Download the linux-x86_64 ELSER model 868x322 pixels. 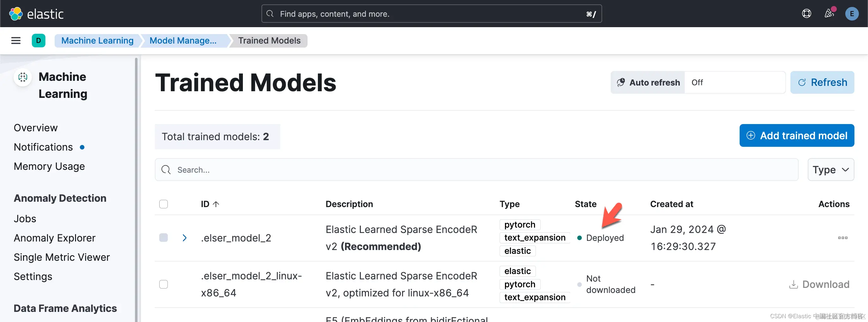click(x=819, y=284)
